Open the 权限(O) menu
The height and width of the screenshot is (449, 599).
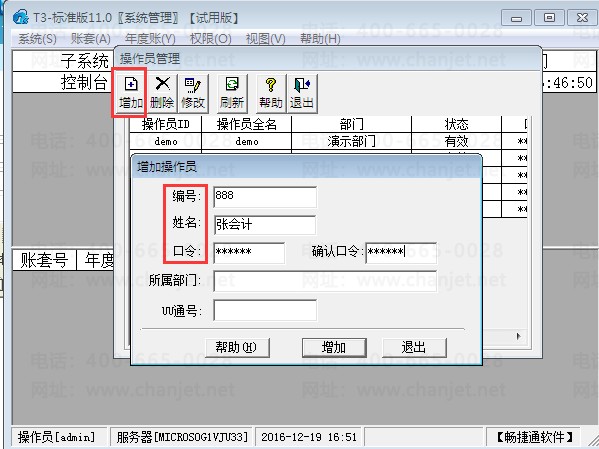(x=210, y=39)
